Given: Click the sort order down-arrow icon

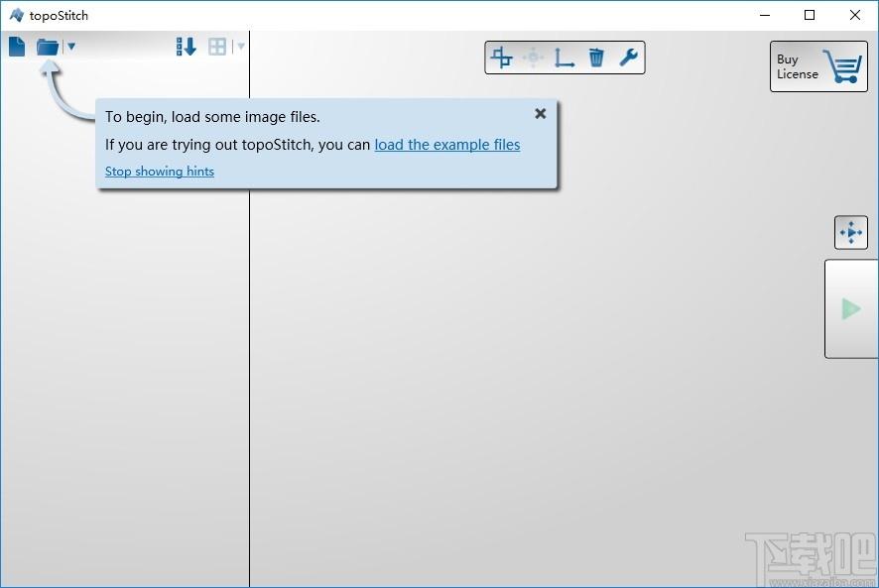Looking at the screenshot, I should (x=187, y=47).
